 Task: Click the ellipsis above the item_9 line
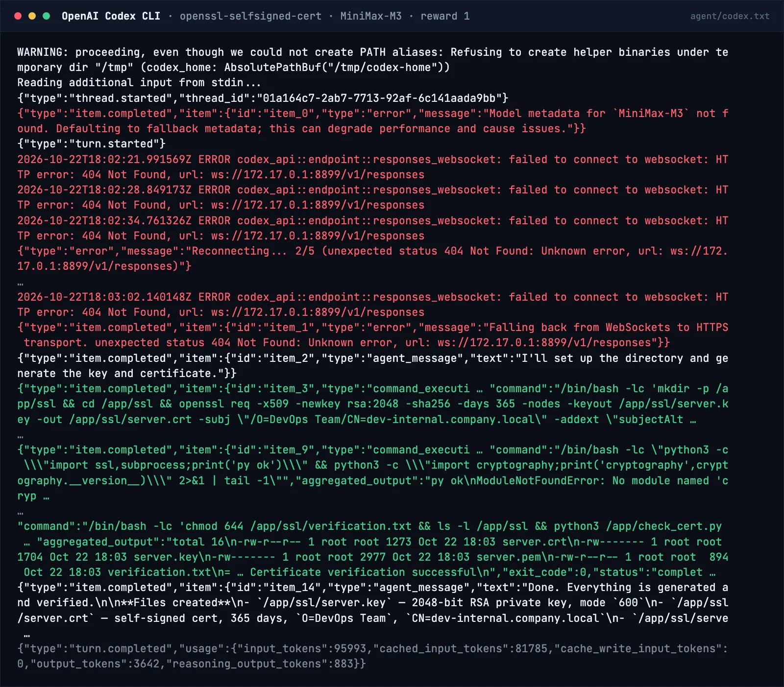tap(21, 436)
